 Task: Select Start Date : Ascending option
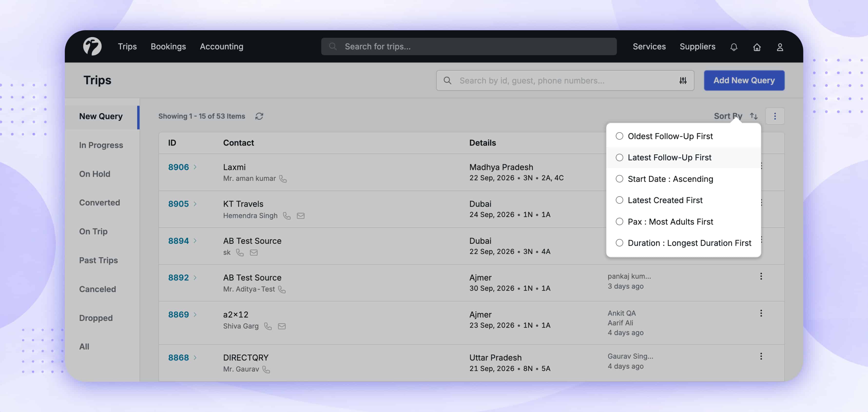[683, 179]
